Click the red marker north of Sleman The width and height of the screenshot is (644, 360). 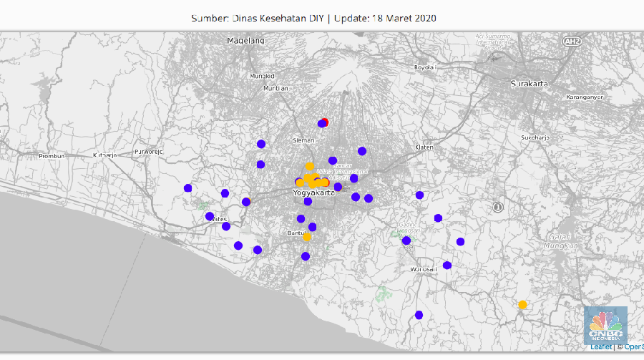point(326,122)
